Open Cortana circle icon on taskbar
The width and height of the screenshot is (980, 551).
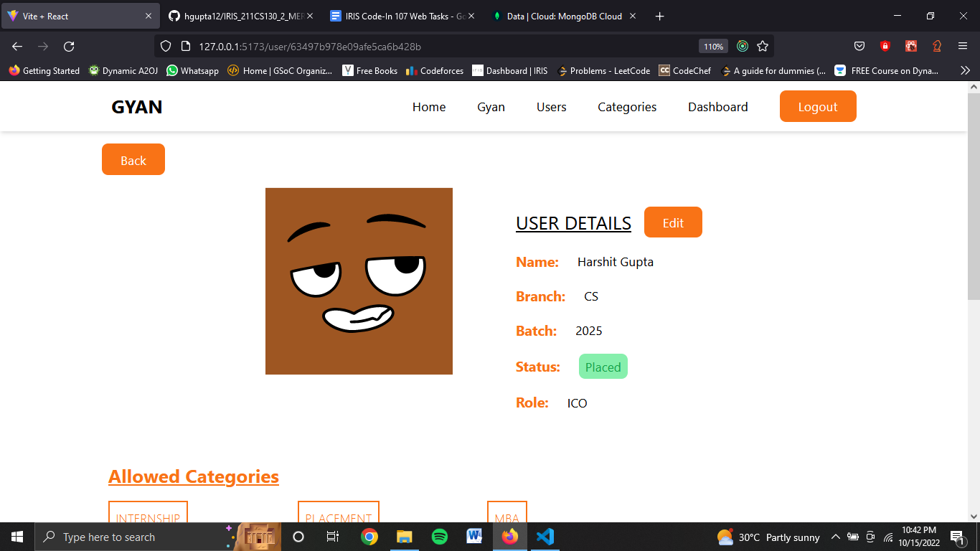(298, 537)
